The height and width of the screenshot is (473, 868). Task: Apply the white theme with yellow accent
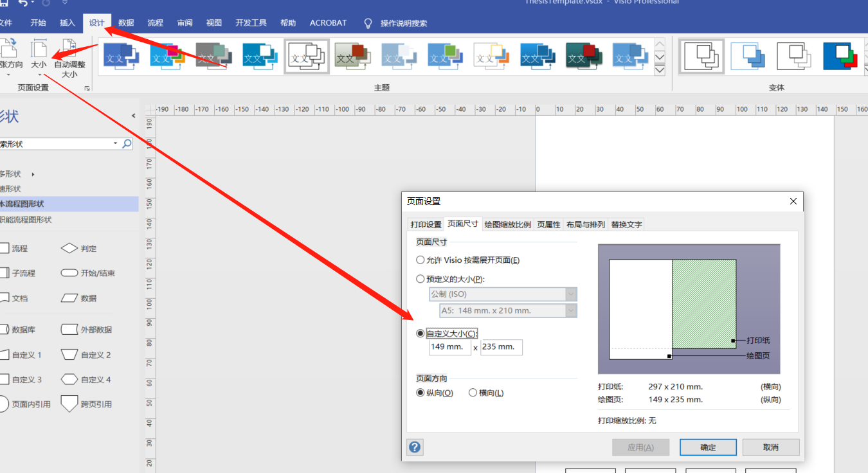492,56
